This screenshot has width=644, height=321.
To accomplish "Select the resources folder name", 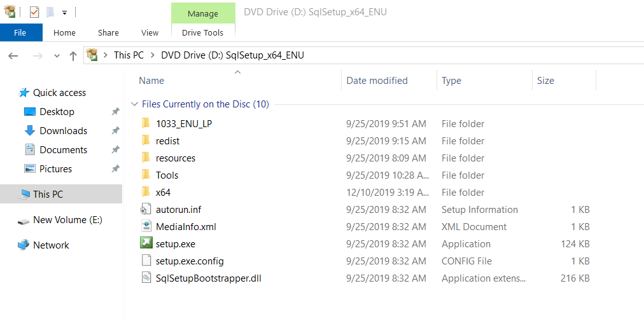I will click(176, 158).
